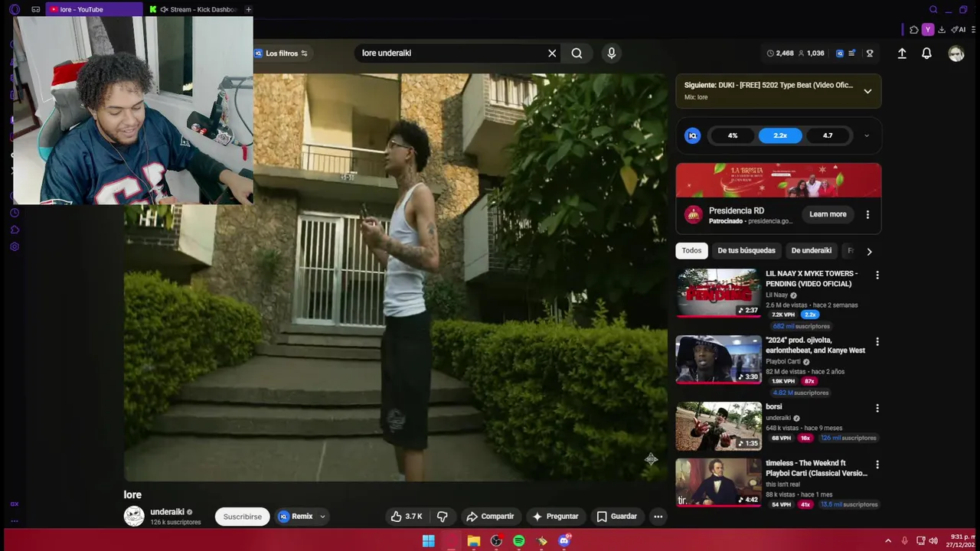Open Opera GX browser's sidebar history clock icon

[x=15, y=213]
